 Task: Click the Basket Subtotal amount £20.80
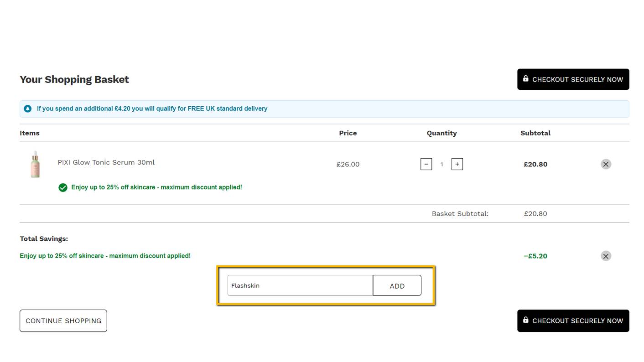pyautogui.click(x=535, y=213)
